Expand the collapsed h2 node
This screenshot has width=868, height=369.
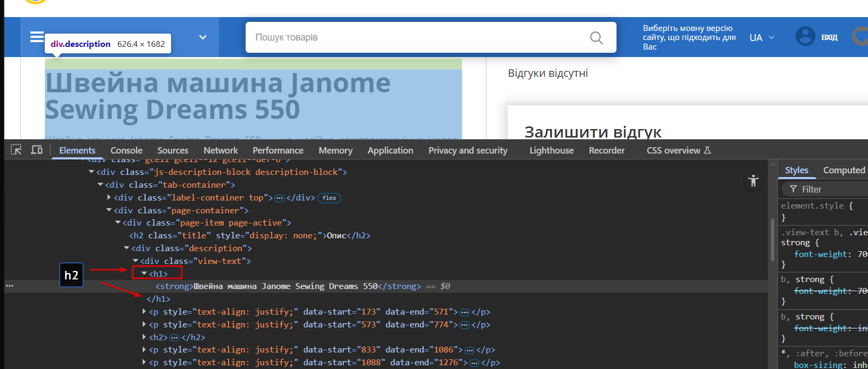[x=144, y=337]
